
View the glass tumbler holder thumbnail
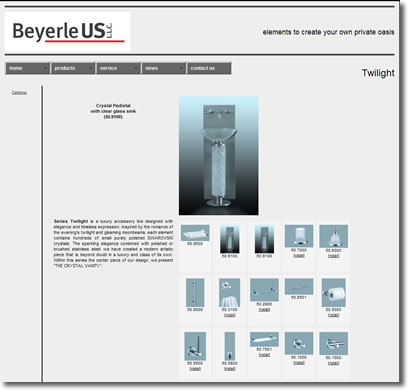point(299,236)
